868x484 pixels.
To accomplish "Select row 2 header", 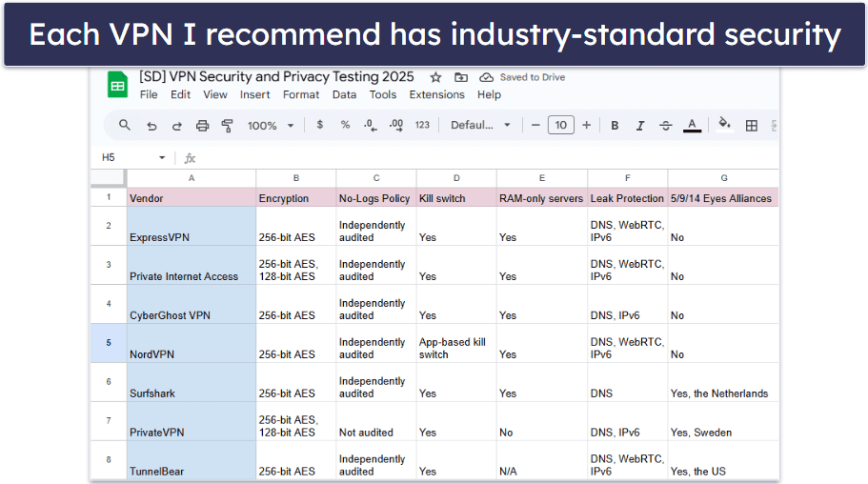I will point(109,226).
